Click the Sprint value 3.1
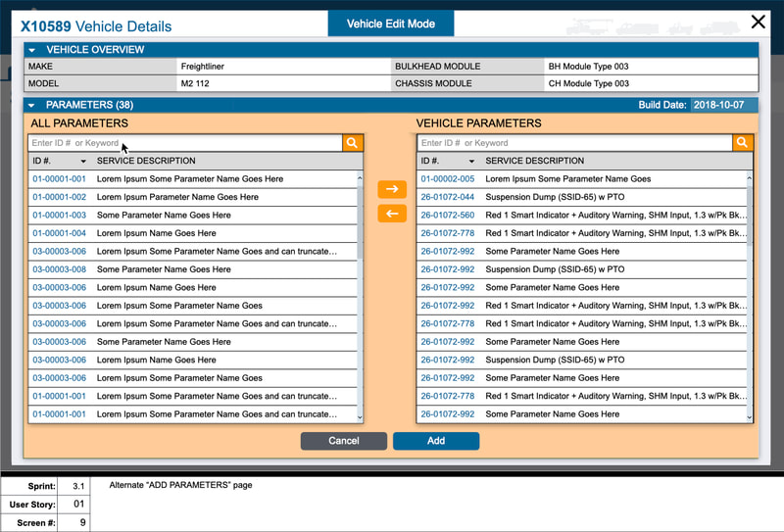The height and width of the screenshot is (532, 784). pos(78,486)
